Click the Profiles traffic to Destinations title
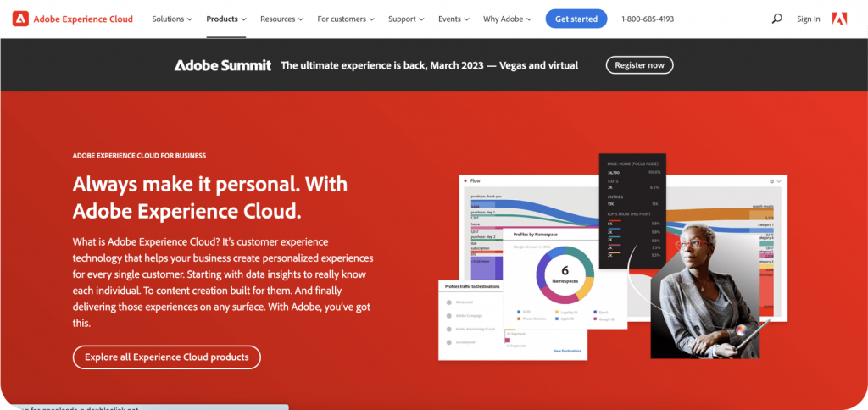 pos(472,286)
